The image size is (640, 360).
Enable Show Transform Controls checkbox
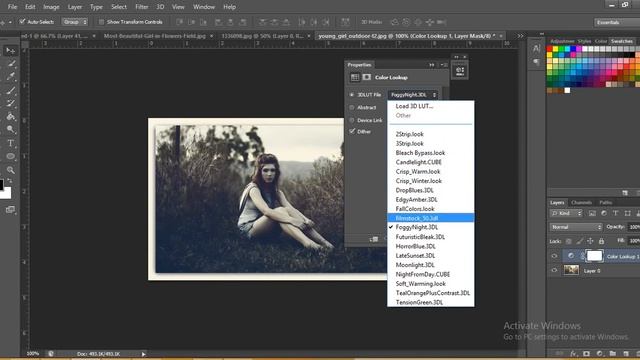click(101, 22)
